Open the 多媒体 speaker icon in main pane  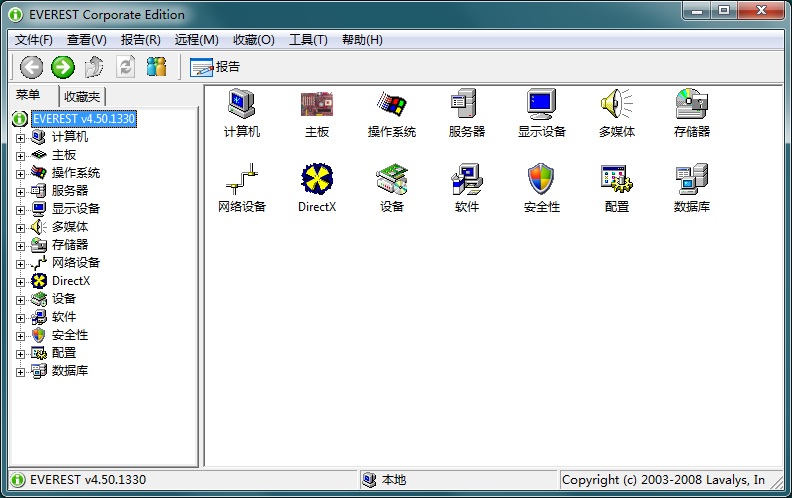pyautogui.click(x=617, y=104)
